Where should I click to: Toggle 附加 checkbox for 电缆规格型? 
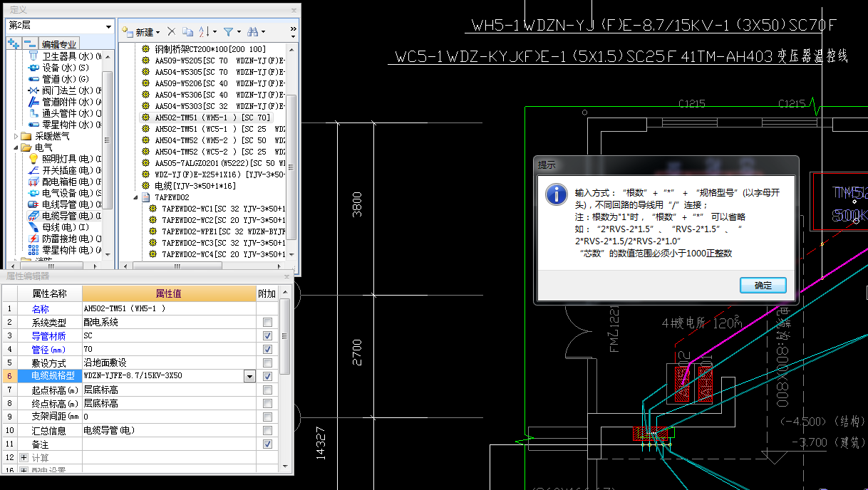pos(267,377)
